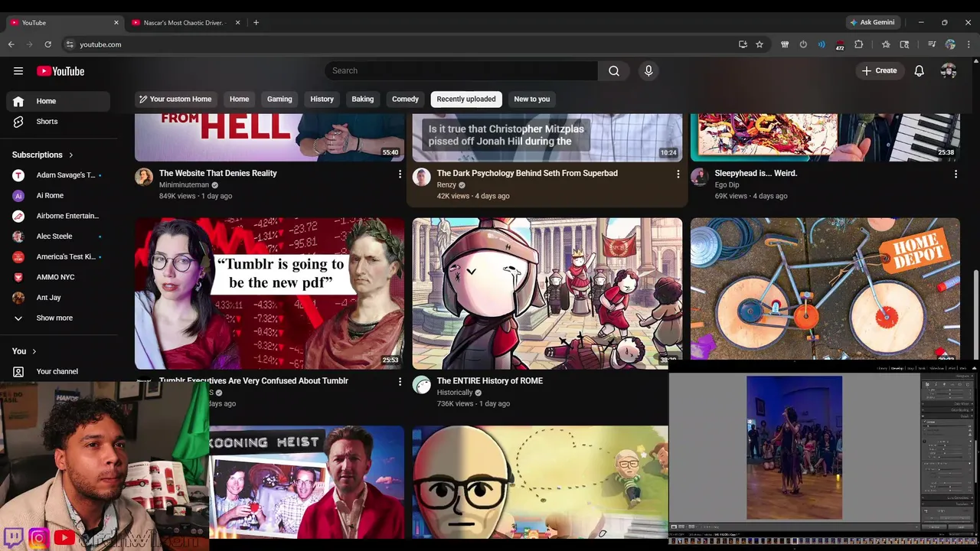Open the YouTube guide hamburger menu
The height and width of the screenshot is (551, 980).
18,71
